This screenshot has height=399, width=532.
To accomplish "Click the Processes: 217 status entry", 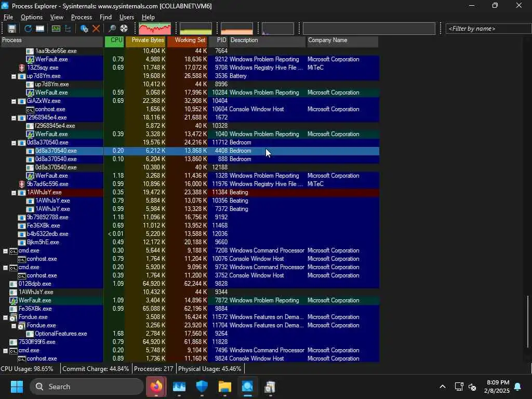I will point(153,369).
